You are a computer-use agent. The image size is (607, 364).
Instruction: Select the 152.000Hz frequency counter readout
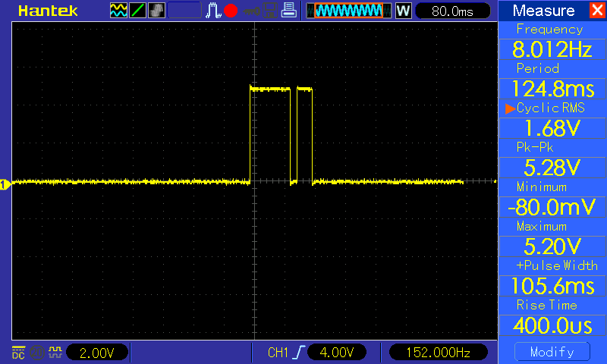(x=439, y=353)
